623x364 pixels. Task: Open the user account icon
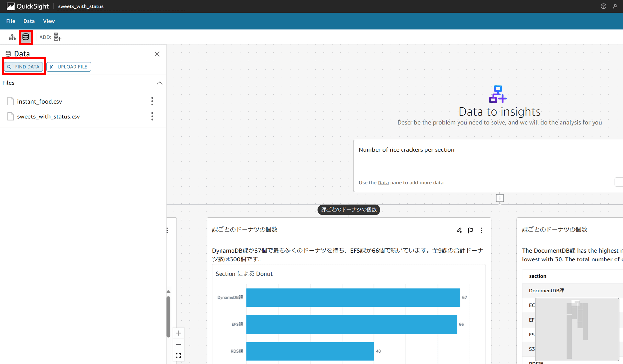(x=615, y=6)
